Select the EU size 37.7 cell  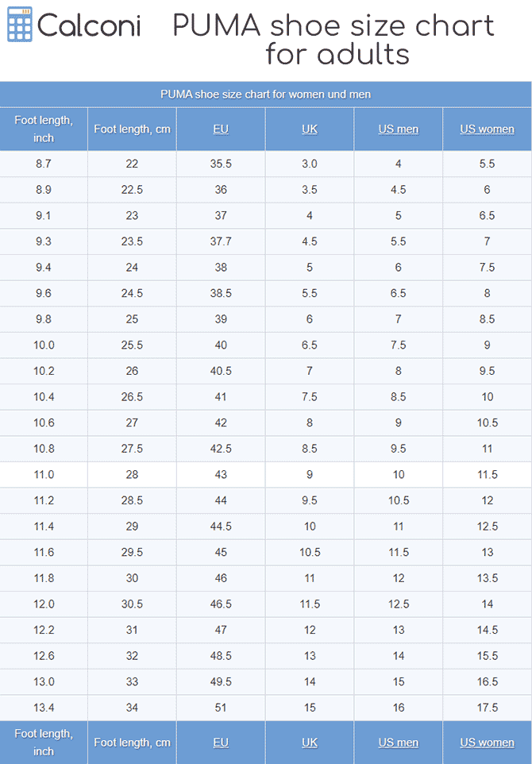tap(221, 241)
